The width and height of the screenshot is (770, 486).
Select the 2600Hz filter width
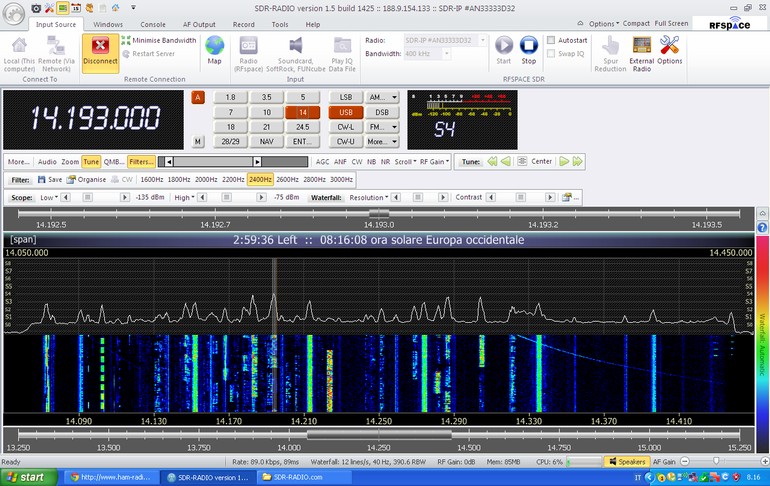pyautogui.click(x=288, y=179)
